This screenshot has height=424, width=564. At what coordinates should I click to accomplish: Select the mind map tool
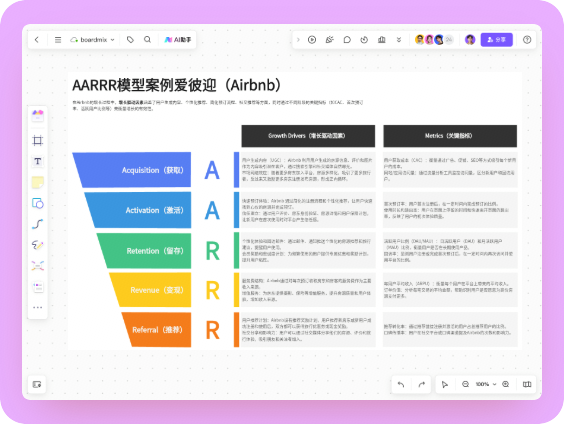pyautogui.click(x=38, y=266)
